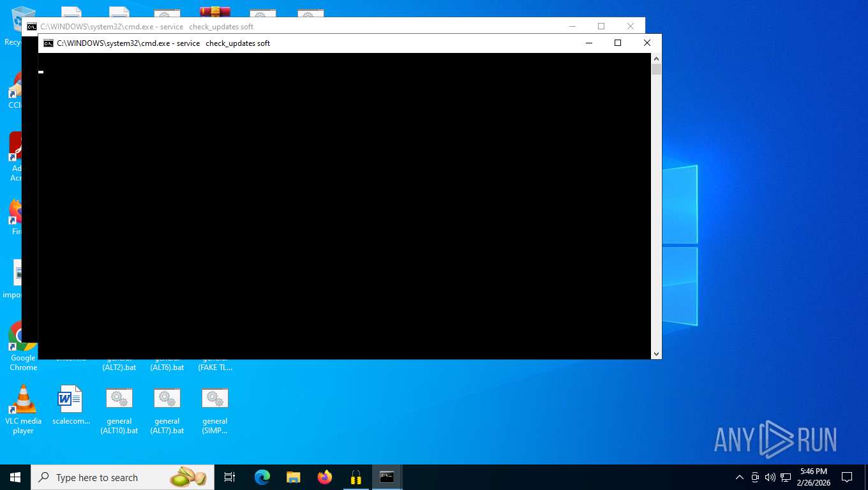Screen dimensions: 868x490
Task: Select the cmd.exe taskbar button
Action: pos(387,477)
